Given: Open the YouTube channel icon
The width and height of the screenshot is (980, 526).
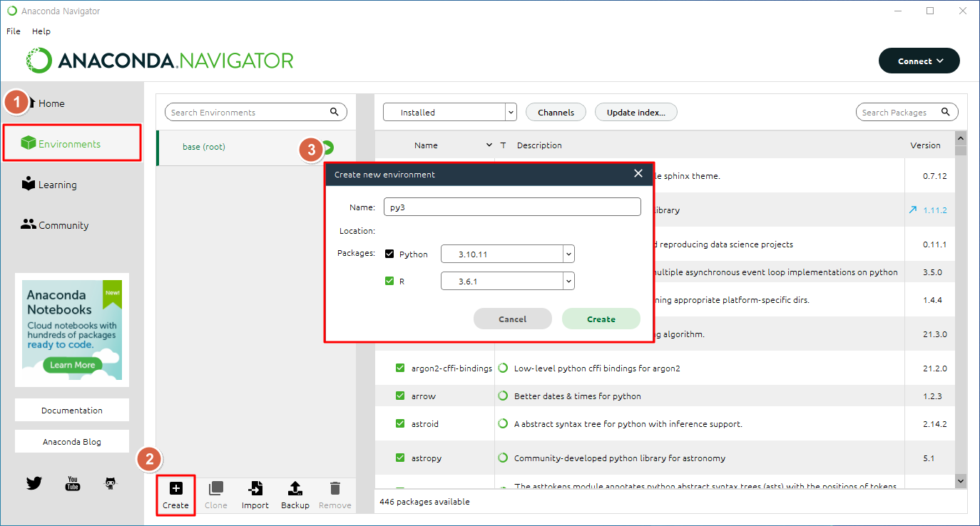Looking at the screenshot, I should click(73, 483).
